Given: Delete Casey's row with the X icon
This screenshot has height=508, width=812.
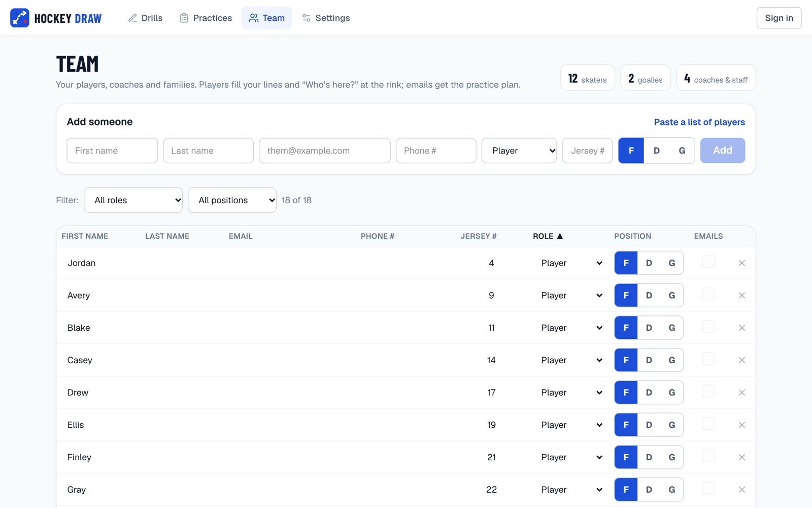Looking at the screenshot, I should (741, 360).
